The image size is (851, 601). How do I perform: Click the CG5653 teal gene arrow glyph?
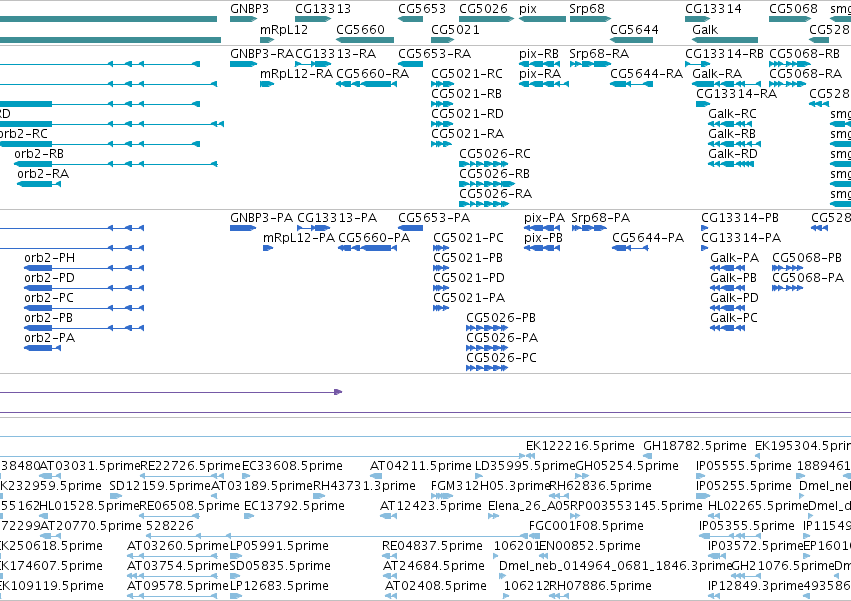pyautogui.click(x=410, y=20)
